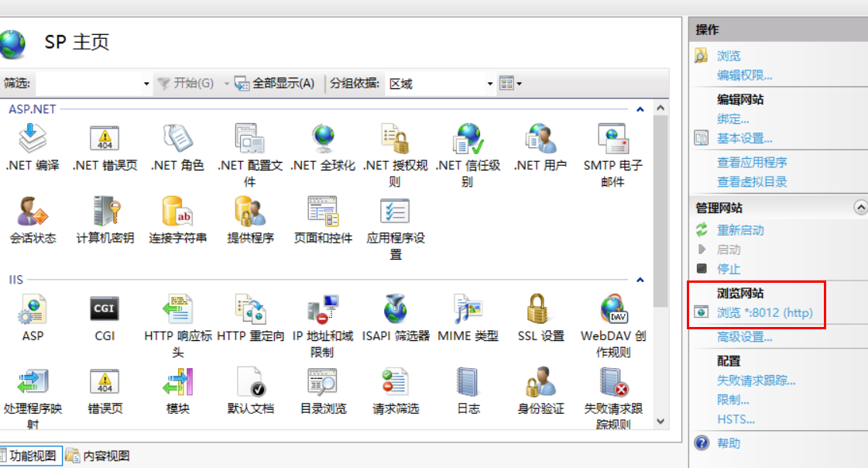Open the WebDAV 创作规则 icon

click(x=612, y=309)
